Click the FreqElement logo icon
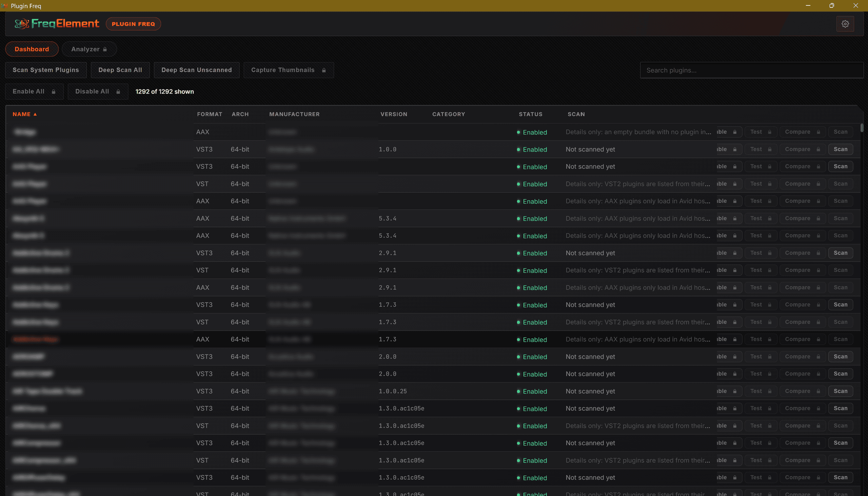 [x=22, y=23]
